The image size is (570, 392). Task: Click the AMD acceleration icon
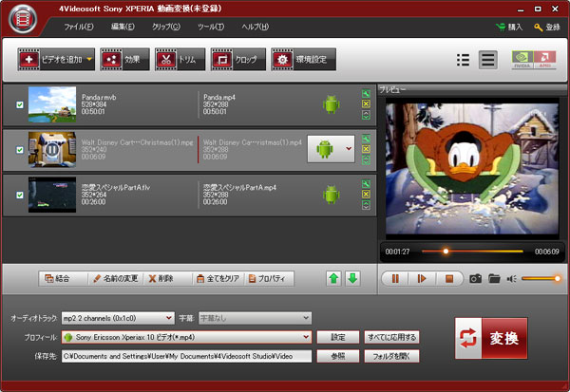544,60
